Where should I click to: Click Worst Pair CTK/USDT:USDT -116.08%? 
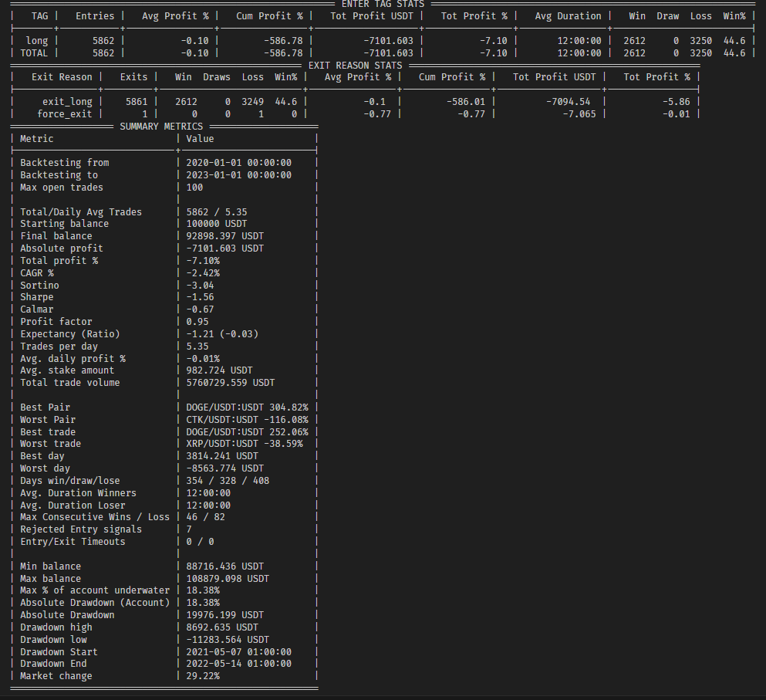pos(247,419)
